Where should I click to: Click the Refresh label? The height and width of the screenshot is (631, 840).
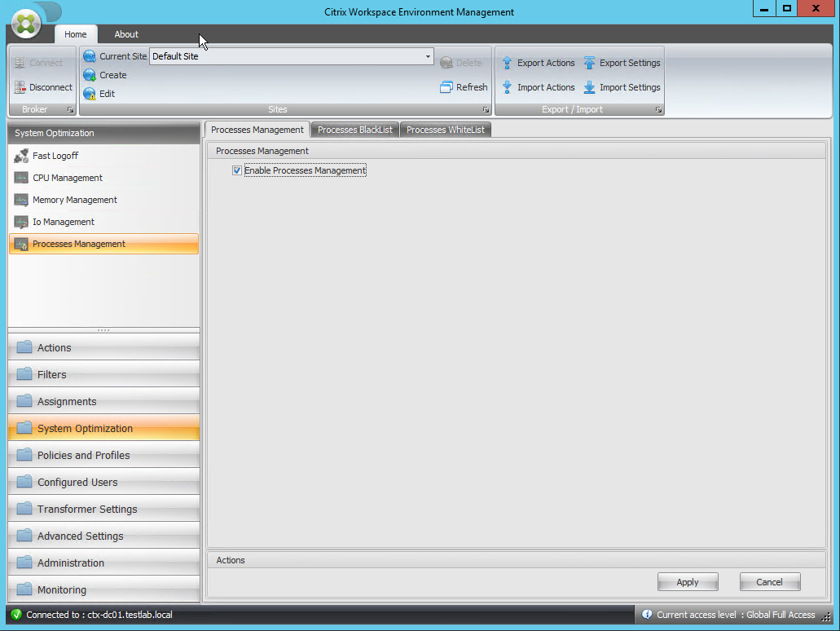pos(472,87)
